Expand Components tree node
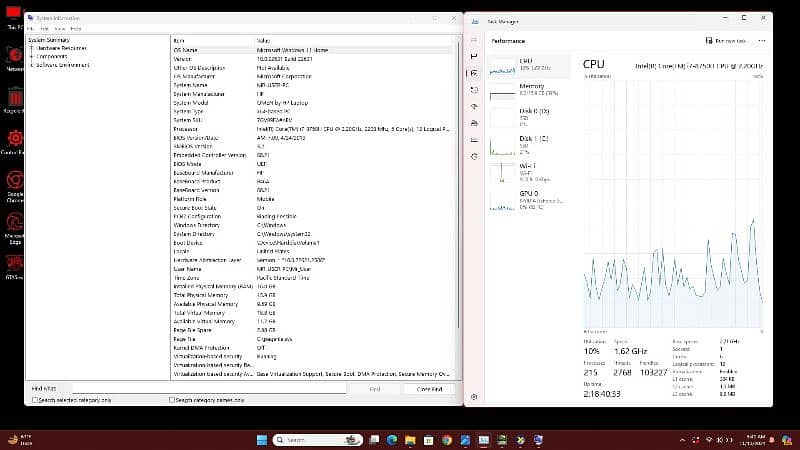Viewport: 800px width, 450px height. pyautogui.click(x=32, y=55)
